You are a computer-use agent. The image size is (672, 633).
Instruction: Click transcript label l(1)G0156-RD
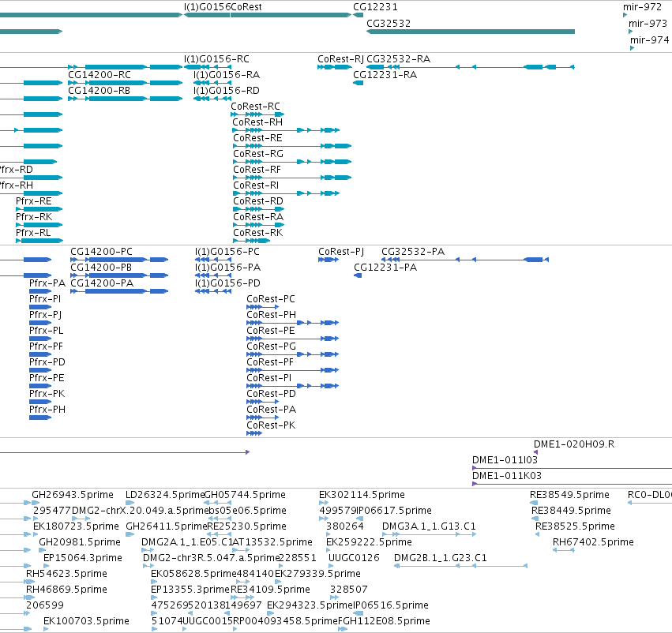(x=227, y=91)
